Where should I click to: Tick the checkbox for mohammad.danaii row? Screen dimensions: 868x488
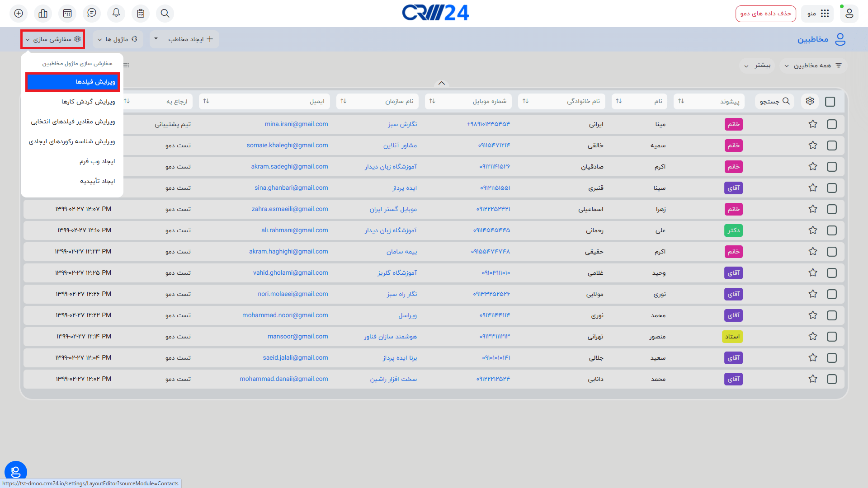click(832, 379)
